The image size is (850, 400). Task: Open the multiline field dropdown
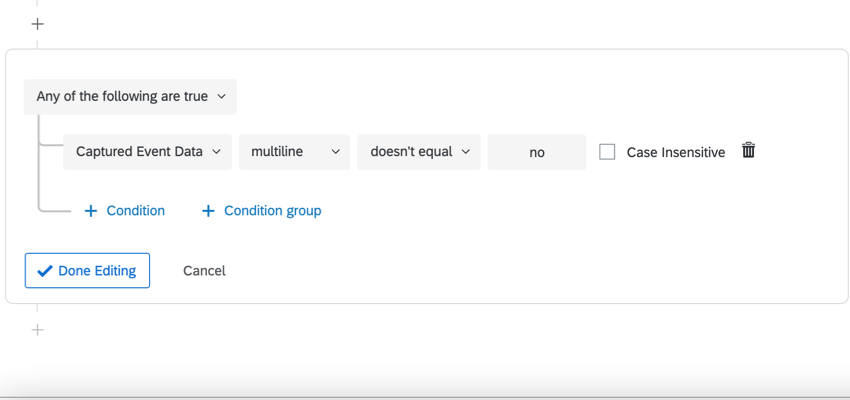[294, 152]
